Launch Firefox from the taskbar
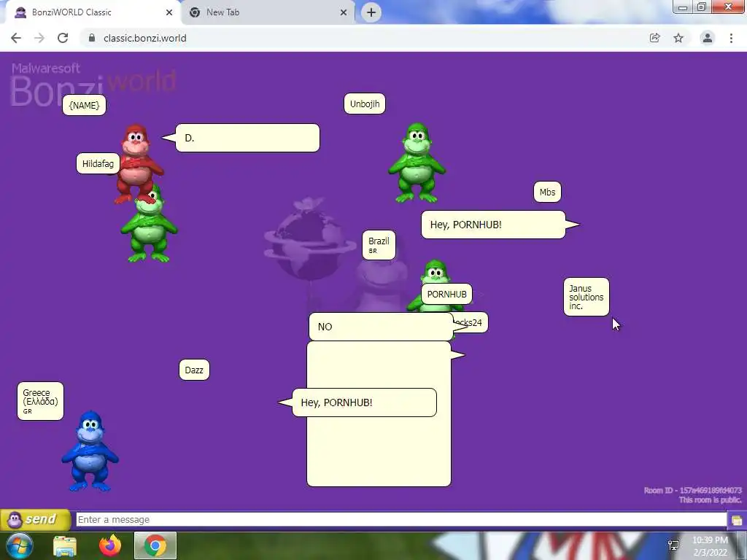747x560 pixels. [x=110, y=545]
